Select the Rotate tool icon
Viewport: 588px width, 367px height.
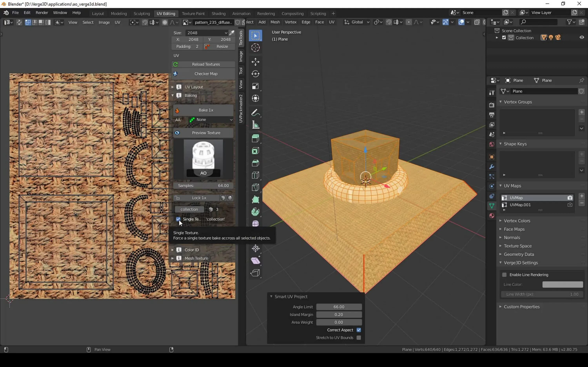pos(255,74)
